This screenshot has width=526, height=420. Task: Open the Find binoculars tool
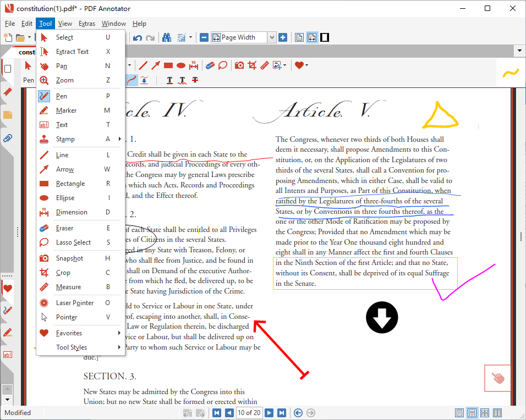coord(166,38)
